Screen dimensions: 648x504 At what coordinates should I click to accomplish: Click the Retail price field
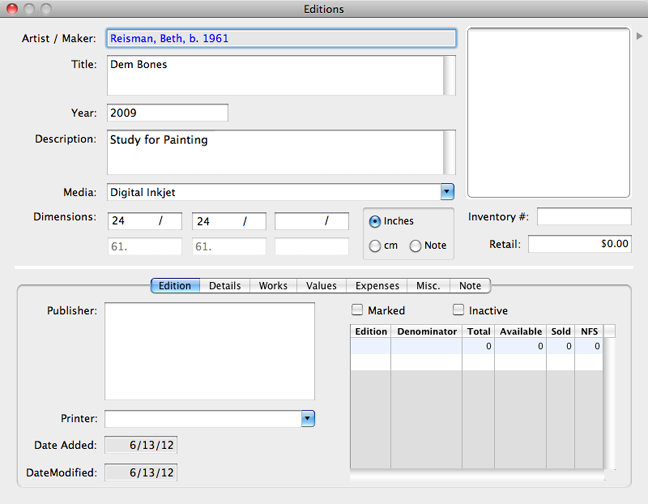(x=580, y=244)
